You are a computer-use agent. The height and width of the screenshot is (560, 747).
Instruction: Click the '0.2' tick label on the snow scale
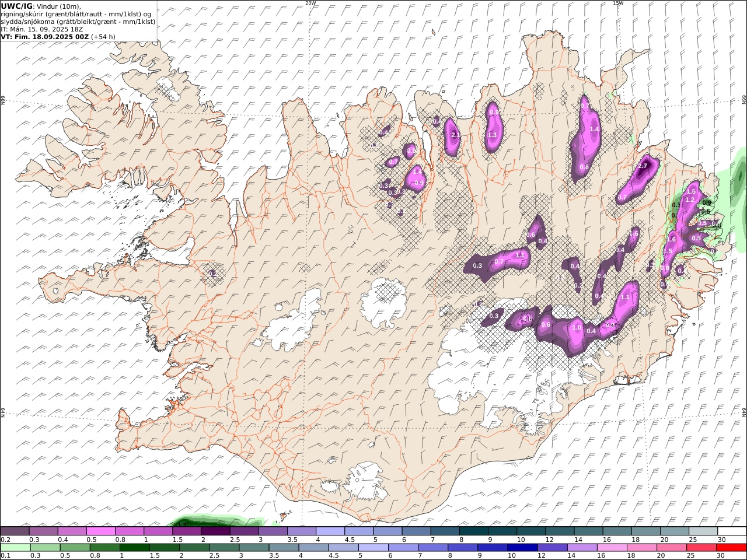(x=5, y=540)
